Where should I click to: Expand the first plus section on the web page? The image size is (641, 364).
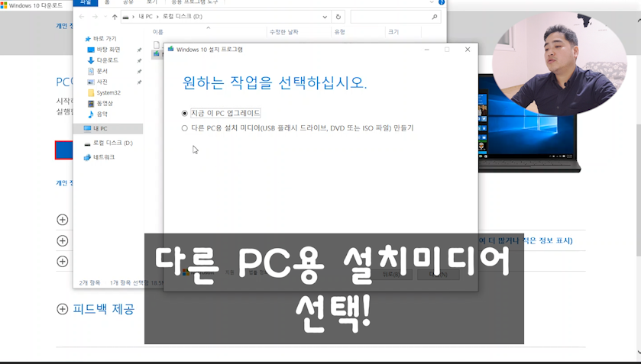[x=62, y=220]
